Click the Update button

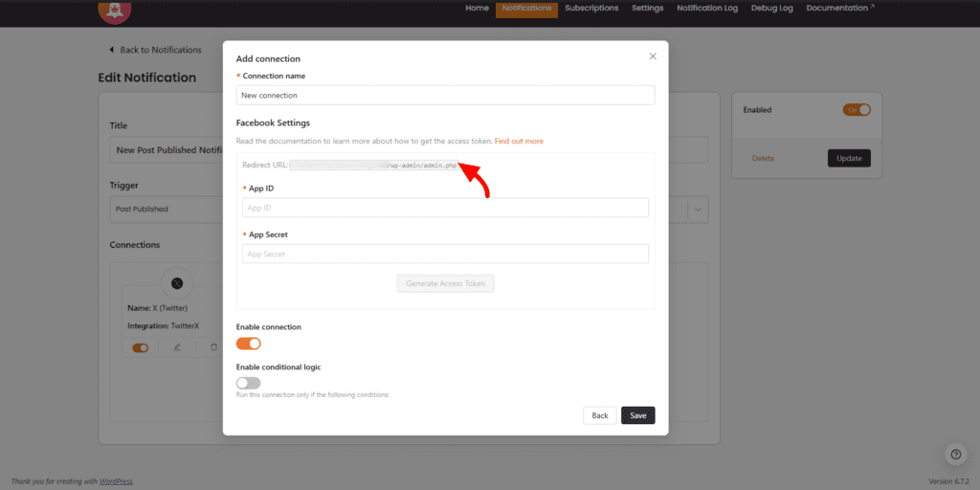(849, 158)
